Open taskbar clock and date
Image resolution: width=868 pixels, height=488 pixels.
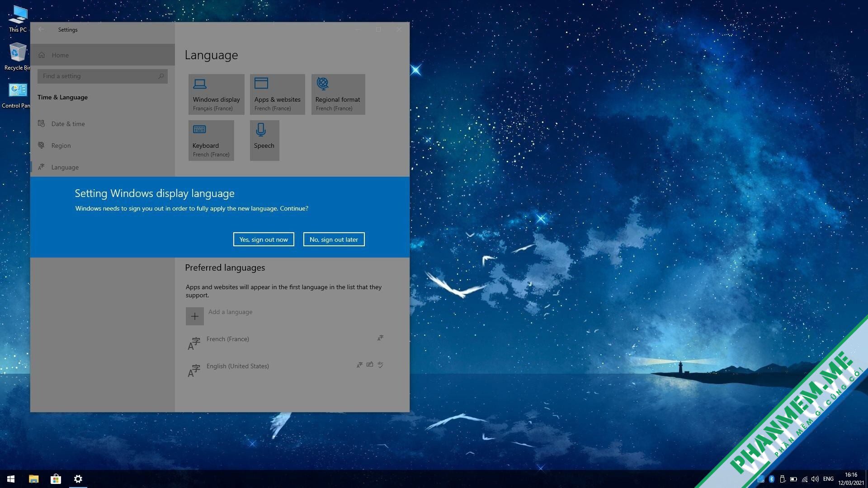coord(851,479)
